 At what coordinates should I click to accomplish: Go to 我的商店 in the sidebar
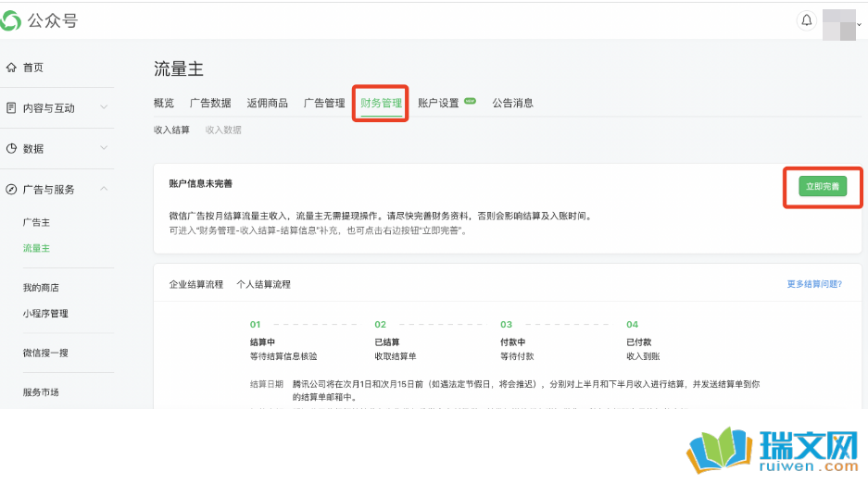(41, 288)
